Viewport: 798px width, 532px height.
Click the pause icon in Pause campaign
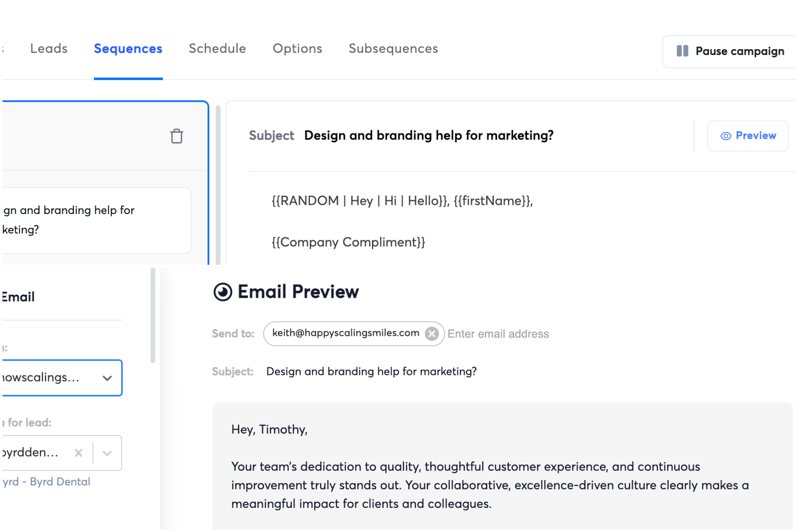(x=682, y=51)
